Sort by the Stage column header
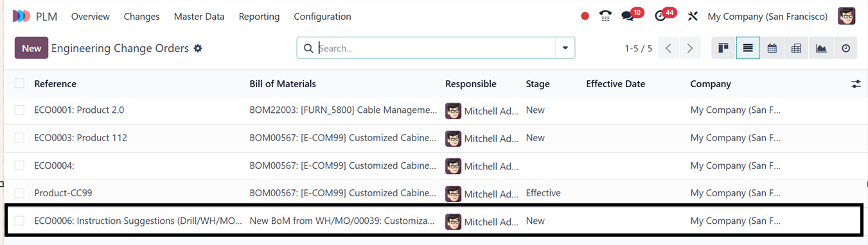The height and width of the screenshot is (245, 868). (x=538, y=84)
